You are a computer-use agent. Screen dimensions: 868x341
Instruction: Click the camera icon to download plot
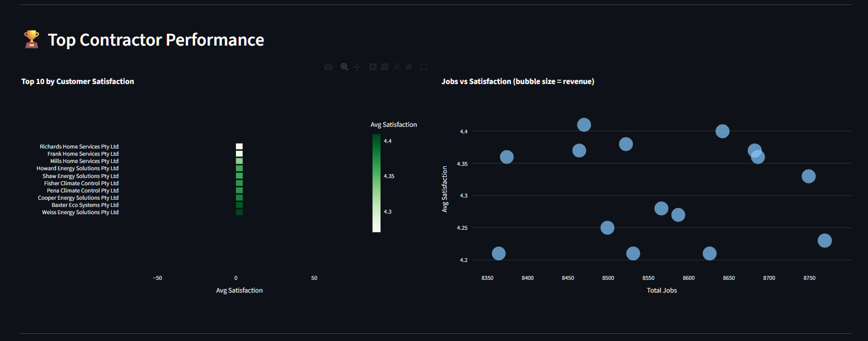coord(328,67)
